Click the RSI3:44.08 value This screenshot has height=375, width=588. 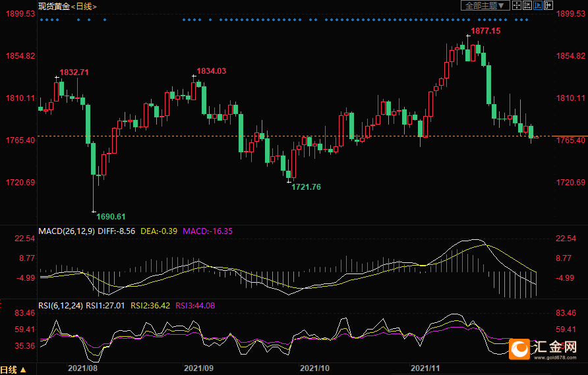coord(195,306)
